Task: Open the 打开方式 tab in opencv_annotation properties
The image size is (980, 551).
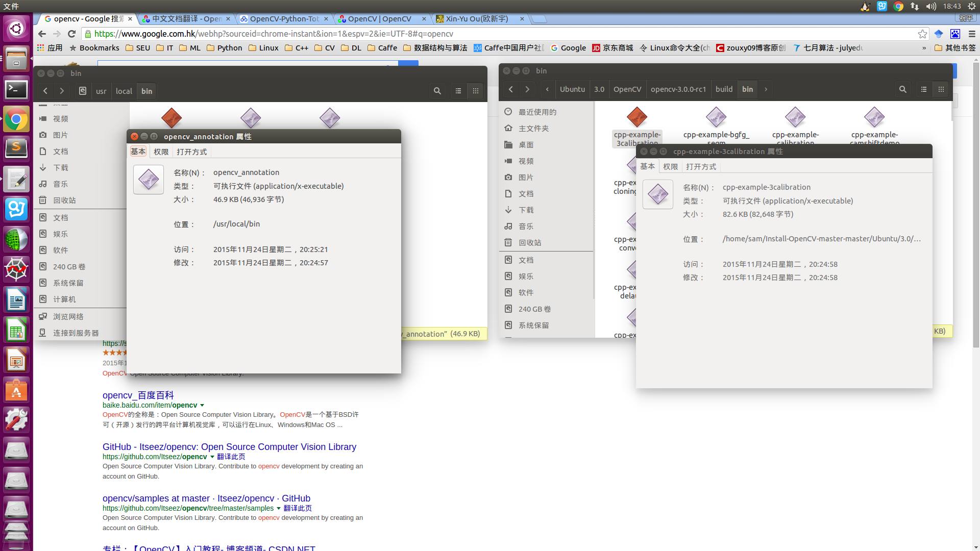Action: coord(191,152)
